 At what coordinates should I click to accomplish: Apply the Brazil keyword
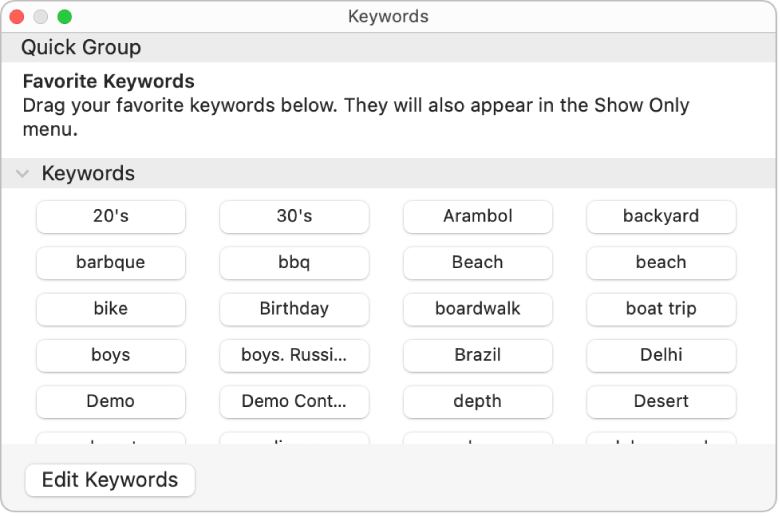[x=477, y=355]
